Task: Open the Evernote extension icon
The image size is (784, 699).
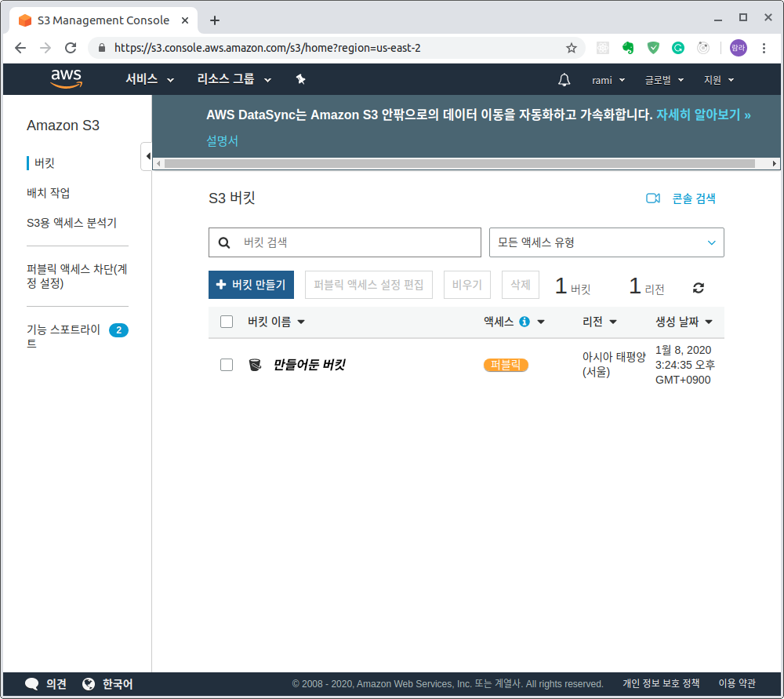Action: (x=628, y=48)
